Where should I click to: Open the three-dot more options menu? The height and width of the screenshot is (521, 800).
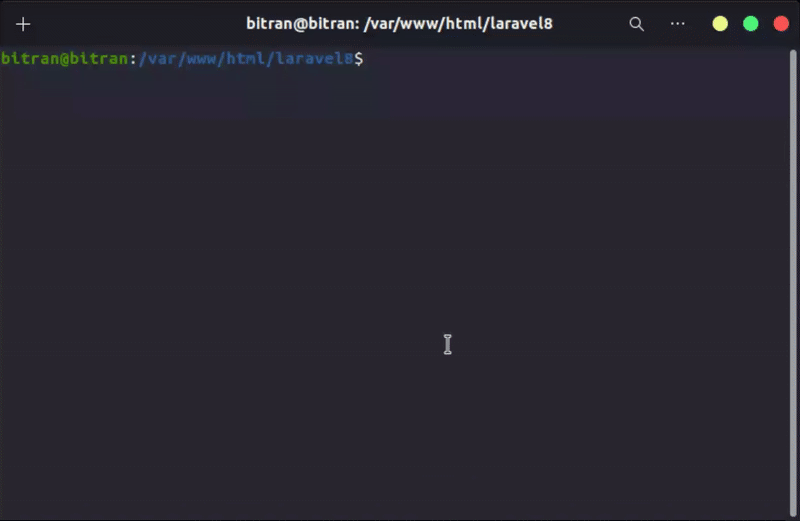point(678,23)
